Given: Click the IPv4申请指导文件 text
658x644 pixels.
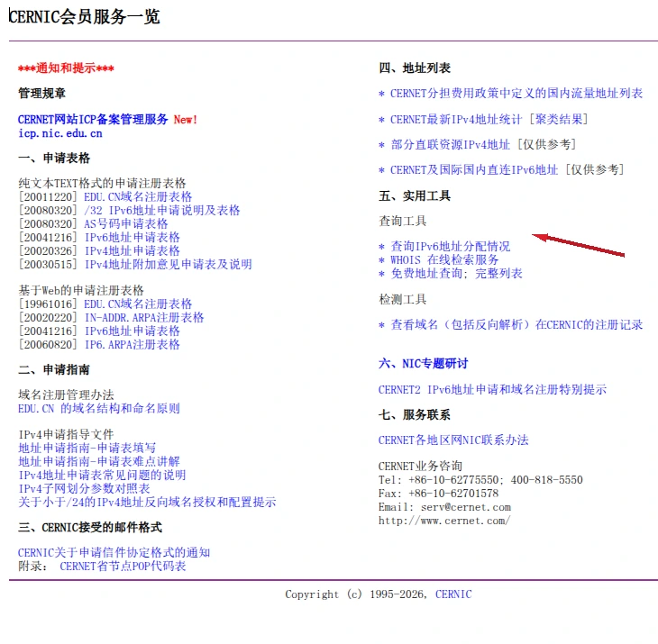Looking at the screenshot, I should point(66,434).
